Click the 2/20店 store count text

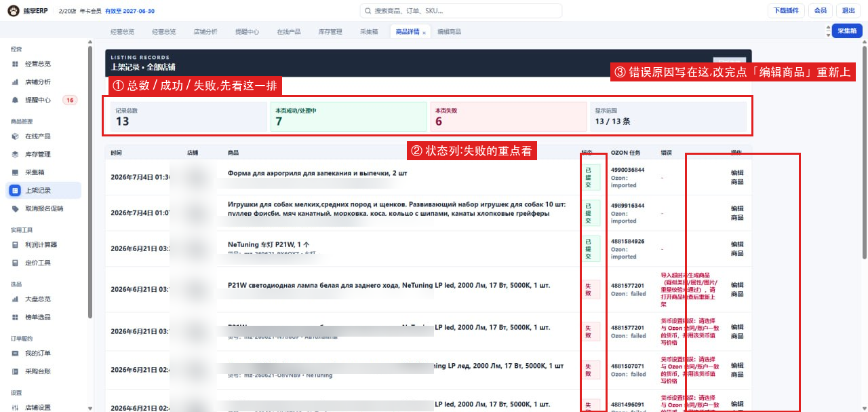click(68, 11)
